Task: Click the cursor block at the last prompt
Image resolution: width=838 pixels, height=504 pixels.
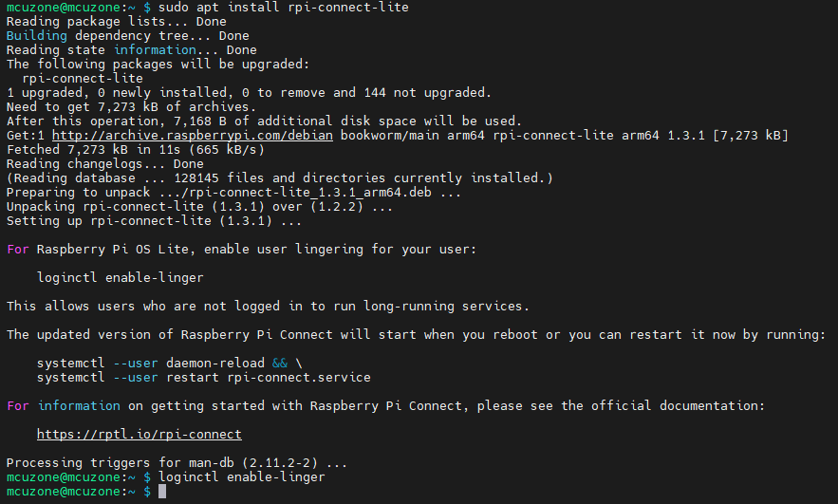Action: click(162, 492)
